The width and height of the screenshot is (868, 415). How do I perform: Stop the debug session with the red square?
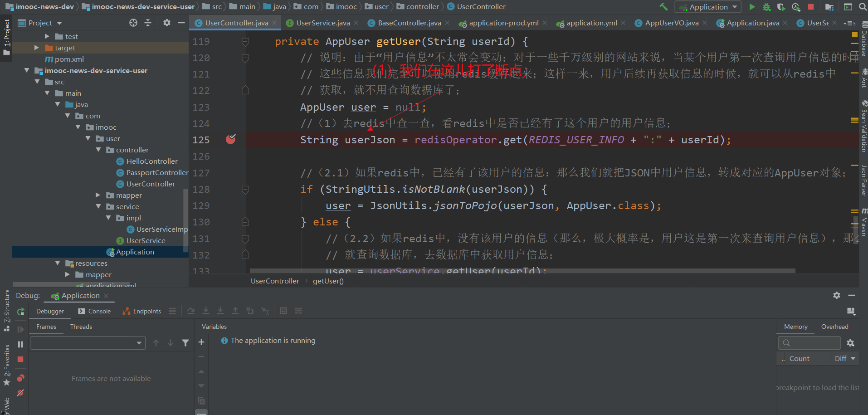coord(20,359)
